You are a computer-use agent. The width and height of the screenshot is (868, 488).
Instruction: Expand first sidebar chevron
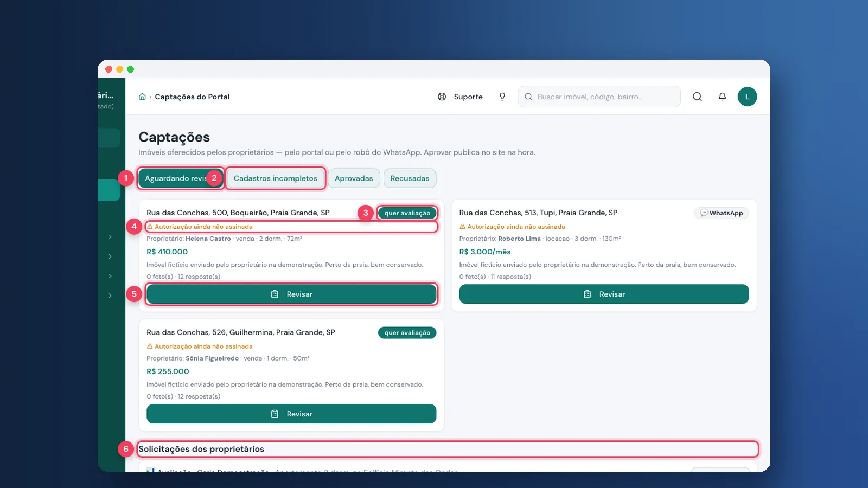(x=110, y=237)
